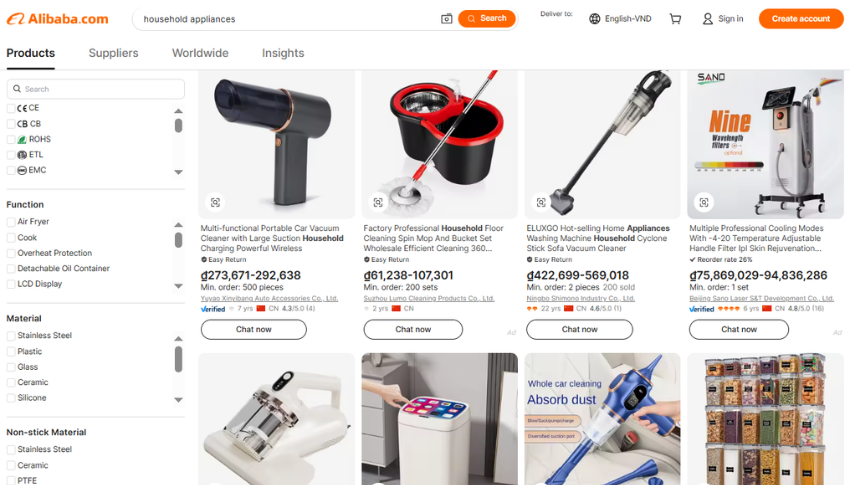Viewport: 850px width, 485px height.
Task: Find similar items for the SANO laser machine
Action: pos(704,202)
